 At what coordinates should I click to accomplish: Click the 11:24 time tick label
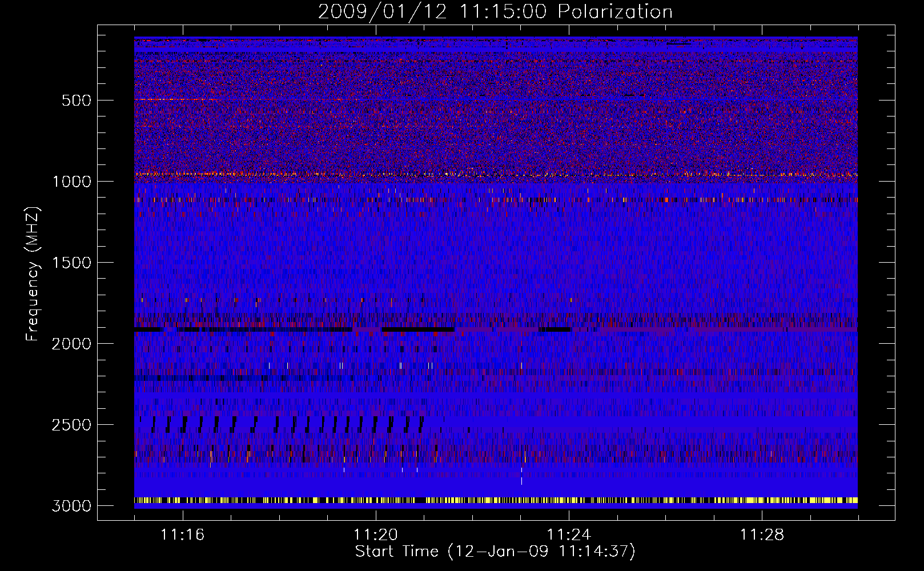tap(569, 535)
